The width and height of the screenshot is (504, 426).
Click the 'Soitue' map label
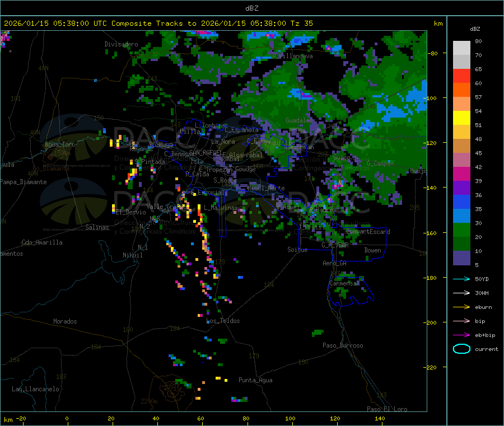(297, 250)
